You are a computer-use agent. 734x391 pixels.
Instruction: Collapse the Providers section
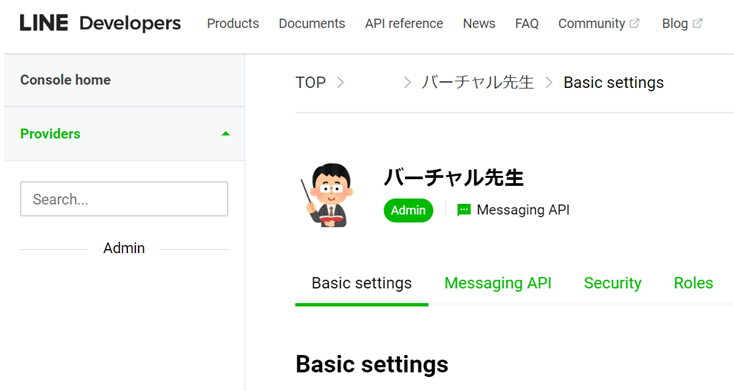coord(124,134)
